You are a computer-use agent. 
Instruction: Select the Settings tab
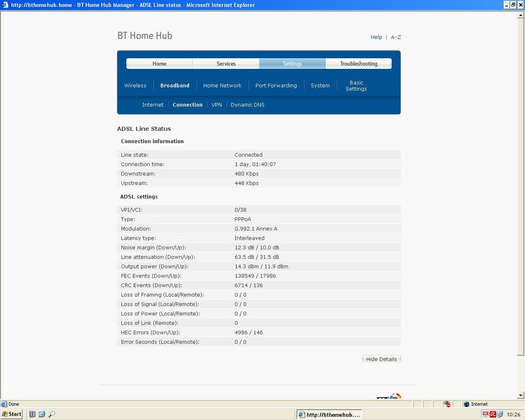[x=292, y=64]
